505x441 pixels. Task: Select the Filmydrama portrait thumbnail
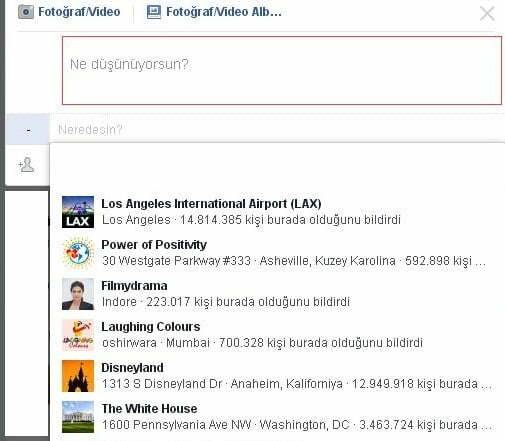coord(78,294)
